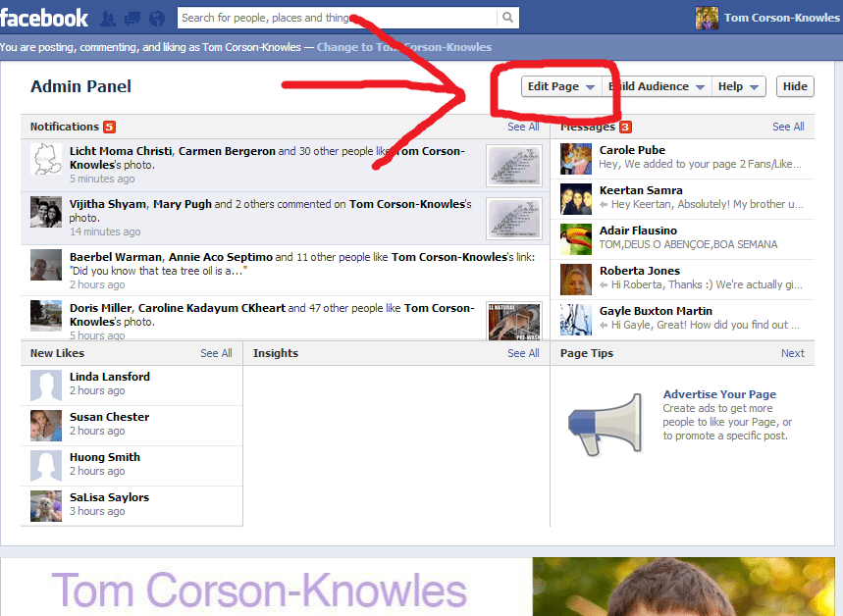The width and height of the screenshot is (843, 616).
Task: Click SaLisa Saylors's name in New Likes
Action: coord(109,497)
